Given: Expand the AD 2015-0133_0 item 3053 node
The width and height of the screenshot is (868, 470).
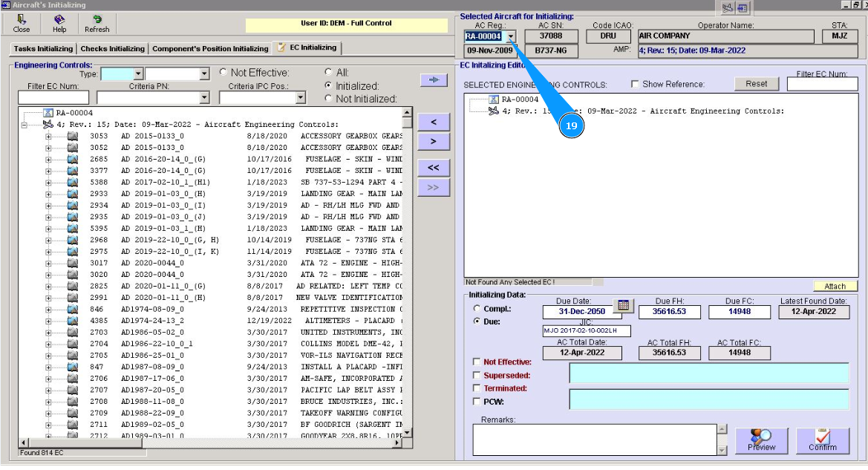Looking at the screenshot, I should [x=49, y=137].
